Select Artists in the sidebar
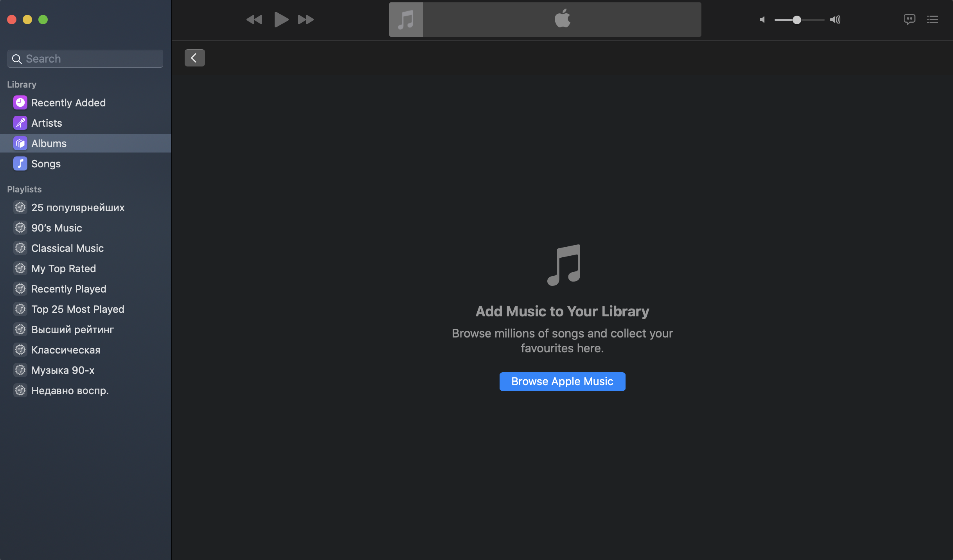 47,123
